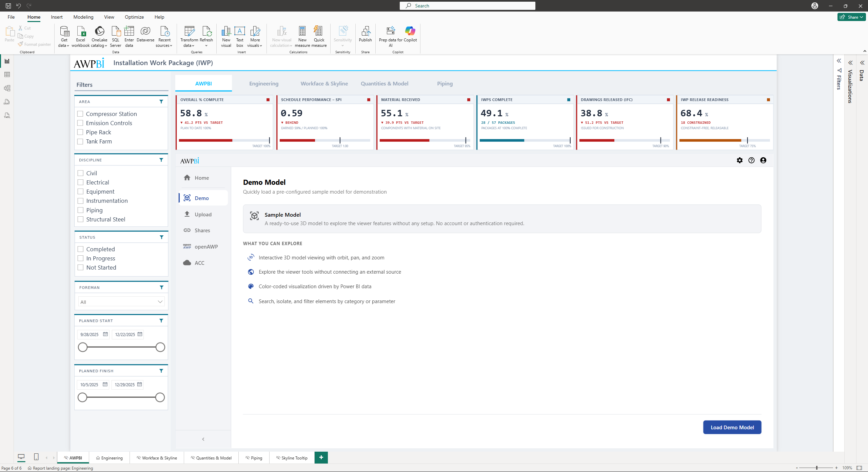Add a new report page
868x472 pixels.
coord(321,457)
